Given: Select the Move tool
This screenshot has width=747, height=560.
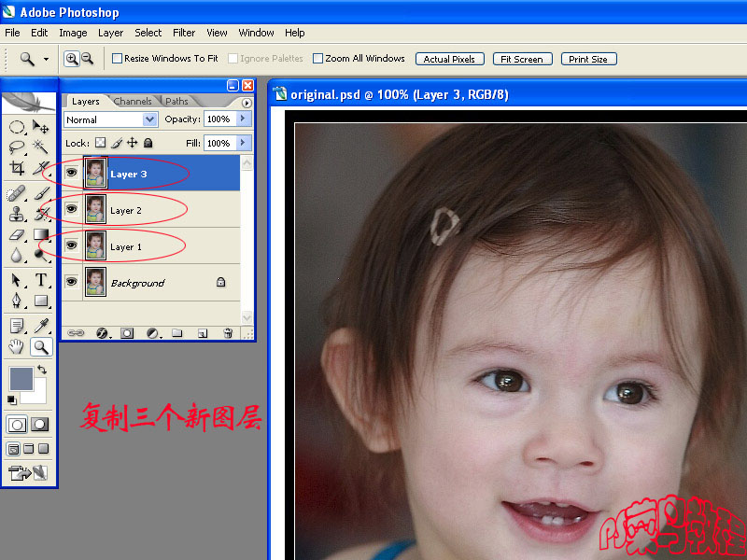Looking at the screenshot, I should click(40, 127).
